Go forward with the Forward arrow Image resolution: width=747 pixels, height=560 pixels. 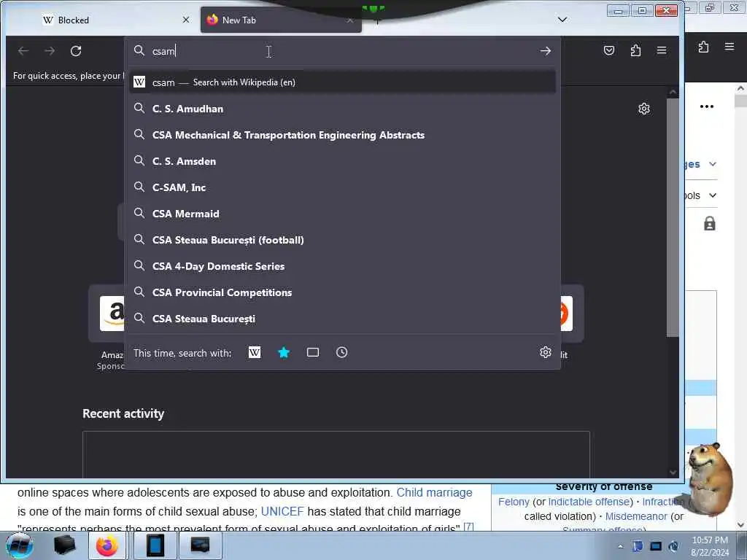click(50, 51)
